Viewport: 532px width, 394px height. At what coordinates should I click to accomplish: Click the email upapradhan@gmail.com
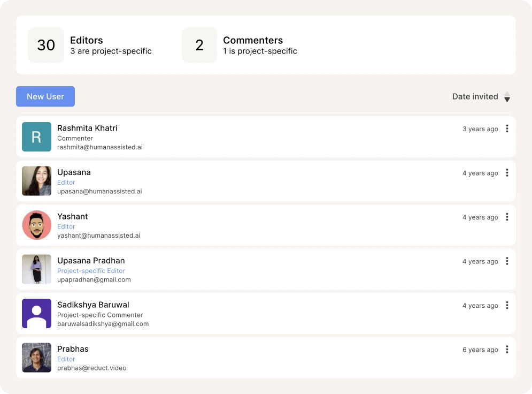coord(94,279)
